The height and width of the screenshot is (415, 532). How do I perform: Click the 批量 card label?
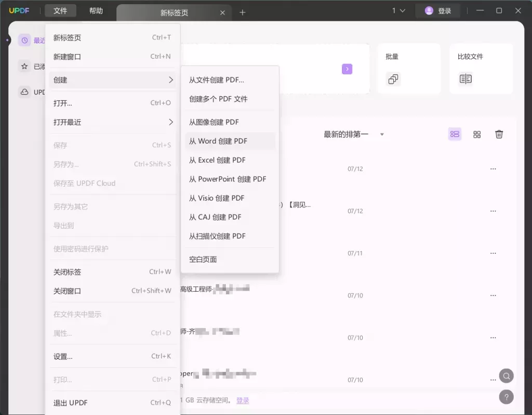[392, 57]
